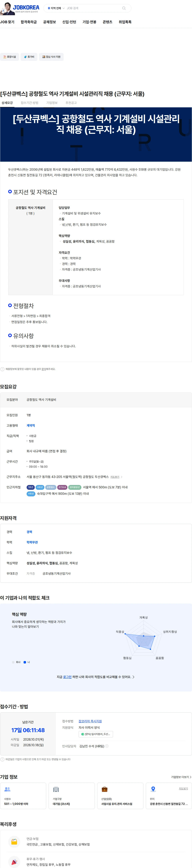Click the 학력무관 education value
This screenshot has width=192, height=868.
pyautogui.click(x=32, y=542)
